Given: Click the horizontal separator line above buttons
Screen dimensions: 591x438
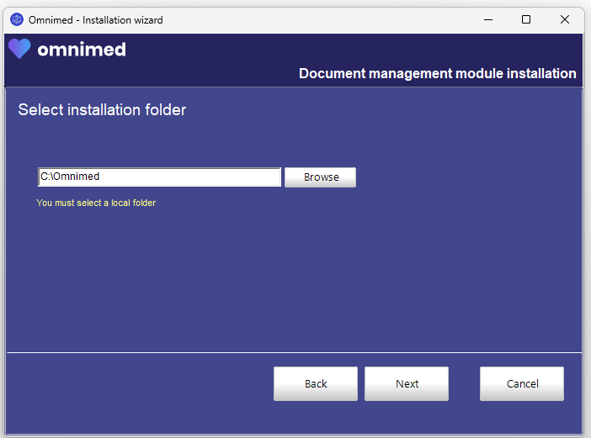Looking at the screenshot, I should pyautogui.click(x=294, y=352).
